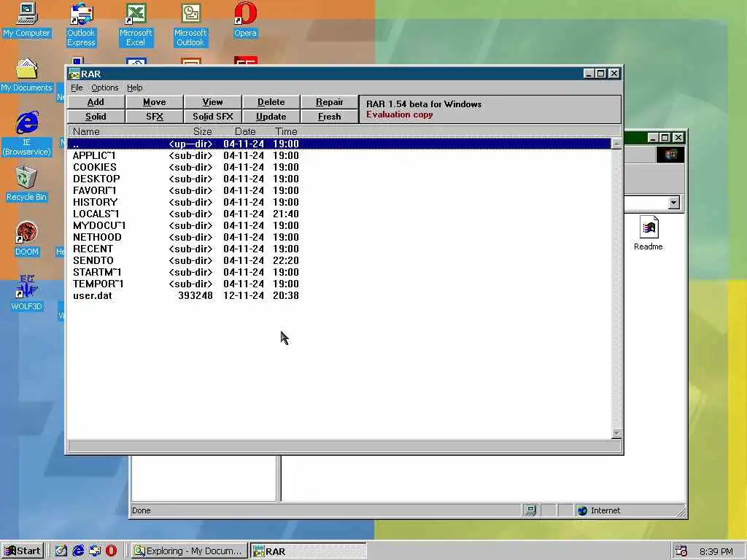Open Microsoft Excel desktop shortcut
This screenshot has height=560, width=747.
tap(136, 25)
